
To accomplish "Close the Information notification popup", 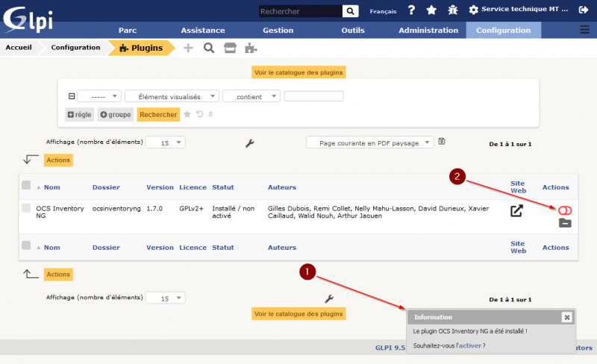I will [566, 317].
